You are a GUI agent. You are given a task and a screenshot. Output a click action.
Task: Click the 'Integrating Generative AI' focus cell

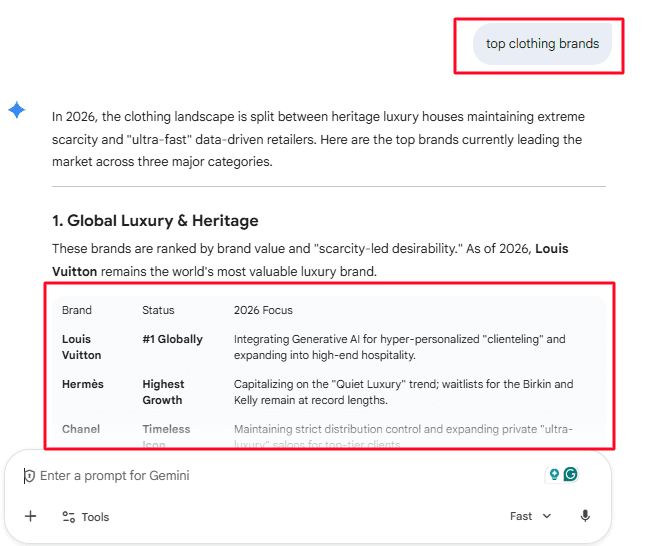tap(399, 347)
